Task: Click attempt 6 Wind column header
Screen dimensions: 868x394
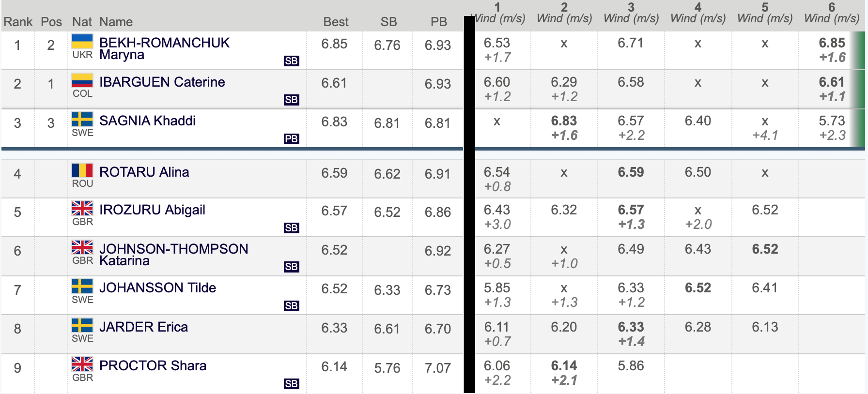Action: 832,13
